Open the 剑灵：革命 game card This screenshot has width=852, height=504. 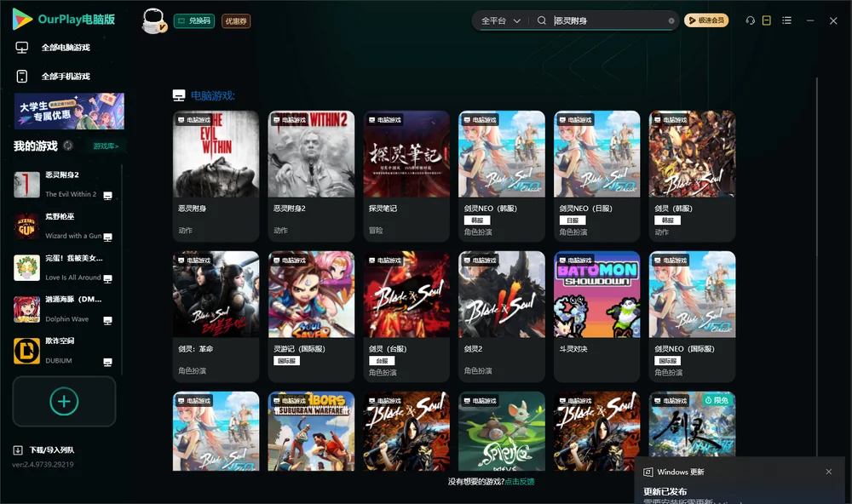(216, 316)
